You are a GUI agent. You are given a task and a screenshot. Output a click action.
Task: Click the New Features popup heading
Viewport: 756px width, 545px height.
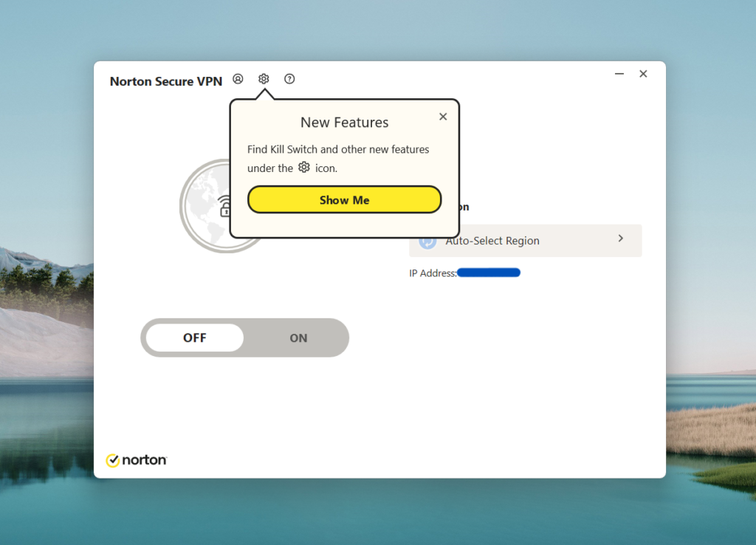pyautogui.click(x=344, y=122)
